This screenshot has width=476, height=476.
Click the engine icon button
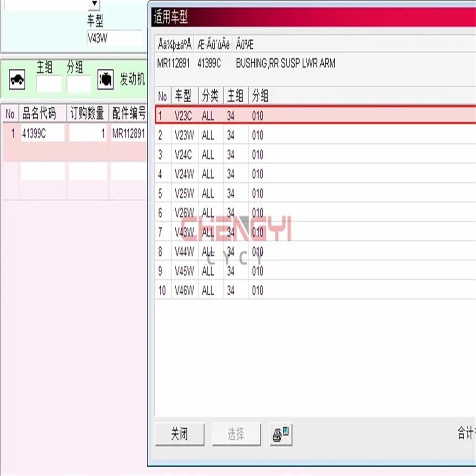tap(106, 79)
